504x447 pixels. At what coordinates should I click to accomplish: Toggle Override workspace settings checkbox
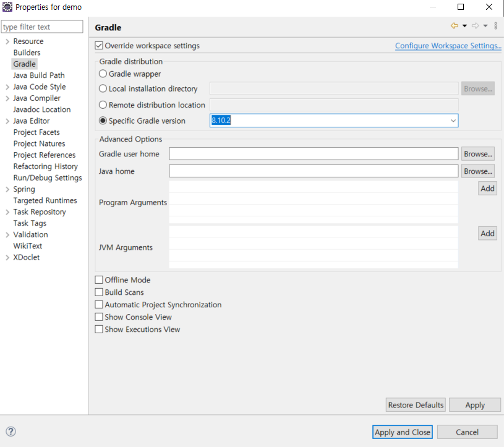(x=99, y=46)
